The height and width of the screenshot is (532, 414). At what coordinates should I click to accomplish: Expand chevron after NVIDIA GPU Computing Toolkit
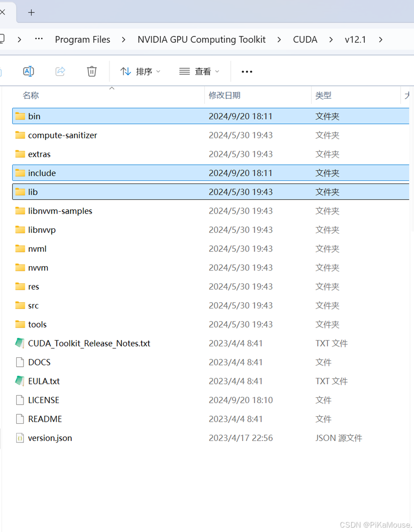pyautogui.click(x=279, y=40)
